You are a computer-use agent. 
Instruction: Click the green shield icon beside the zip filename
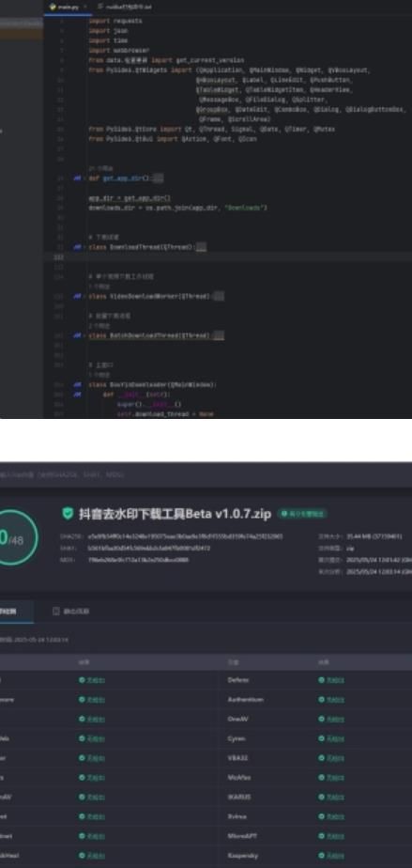click(x=68, y=514)
